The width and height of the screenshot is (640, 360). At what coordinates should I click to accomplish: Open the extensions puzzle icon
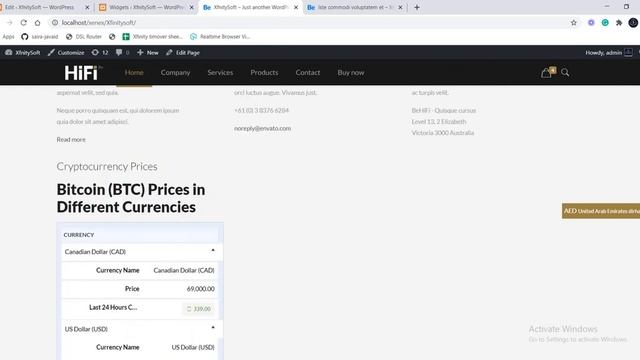coord(619,23)
